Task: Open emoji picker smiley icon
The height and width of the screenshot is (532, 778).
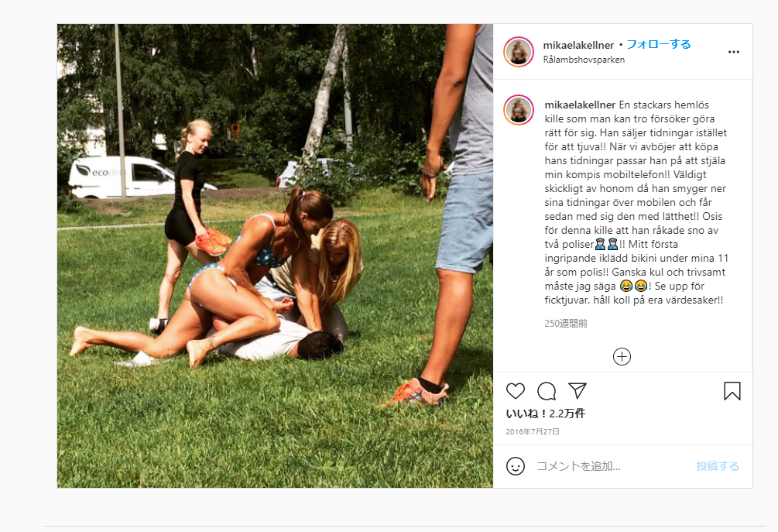Action: tap(516, 466)
